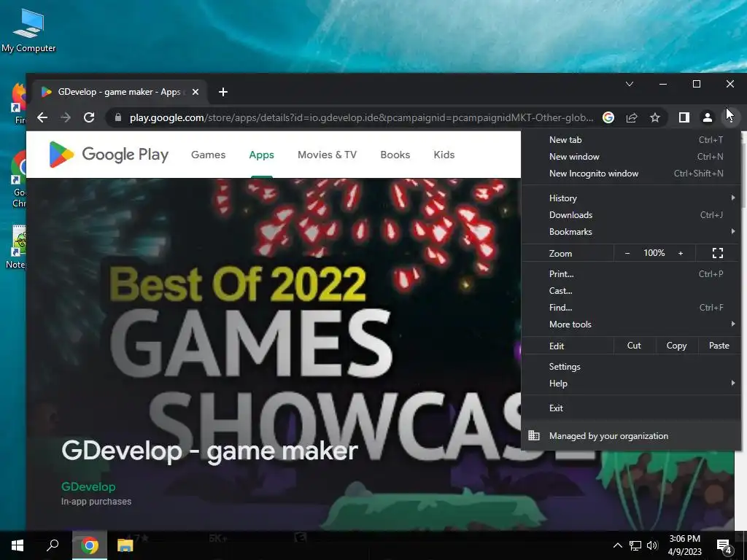Go back with the browser back arrow
Screen dimensions: 747x560
tap(42, 117)
